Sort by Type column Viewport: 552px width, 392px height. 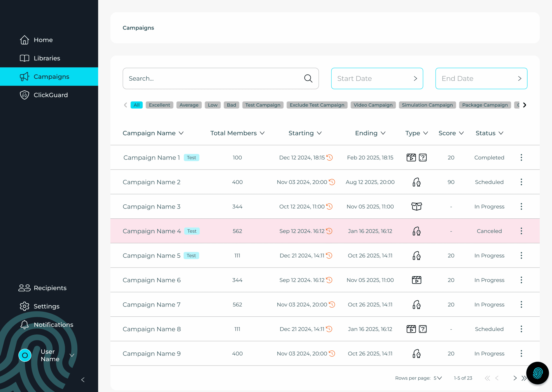coord(417,133)
